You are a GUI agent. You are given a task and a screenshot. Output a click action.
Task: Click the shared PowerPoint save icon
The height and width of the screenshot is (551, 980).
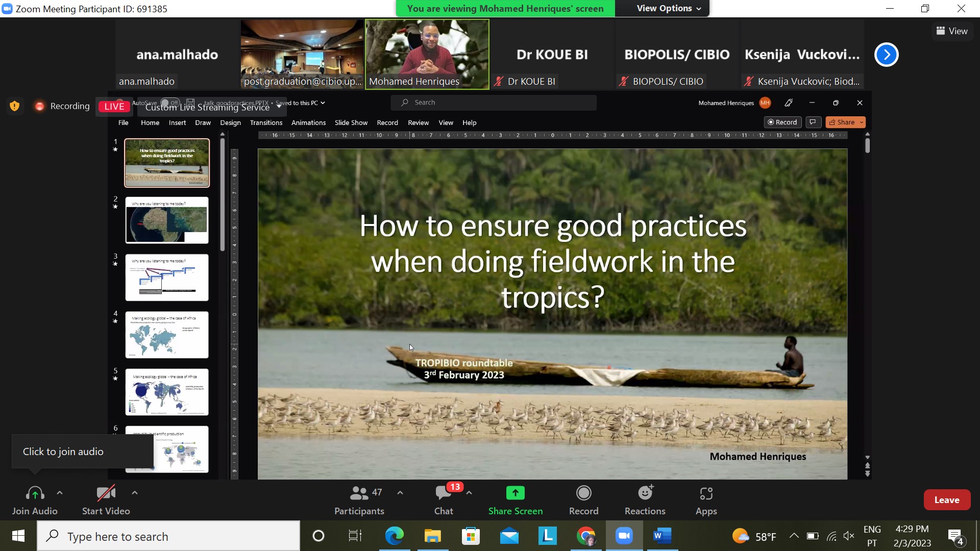pyautogui.click(x=190, y=103)
